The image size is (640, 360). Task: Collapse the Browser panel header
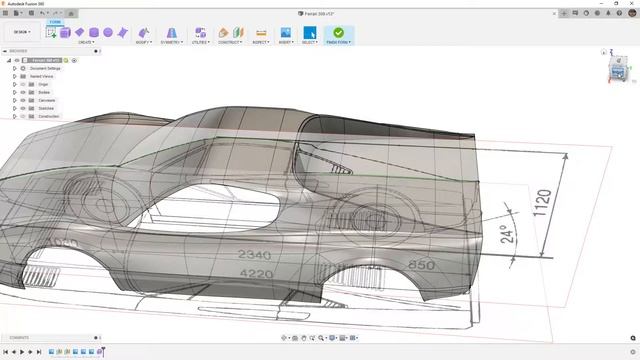coord(4,51)
